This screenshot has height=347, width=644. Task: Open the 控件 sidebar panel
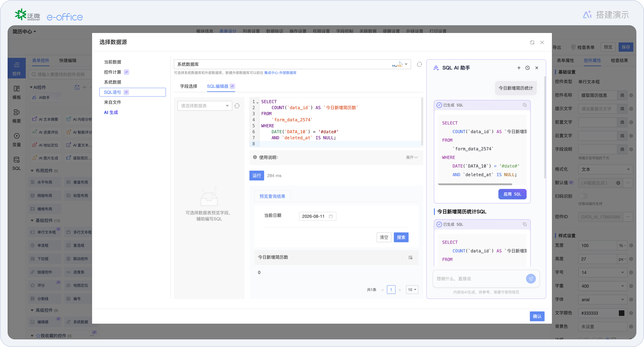tap(17, 68)
